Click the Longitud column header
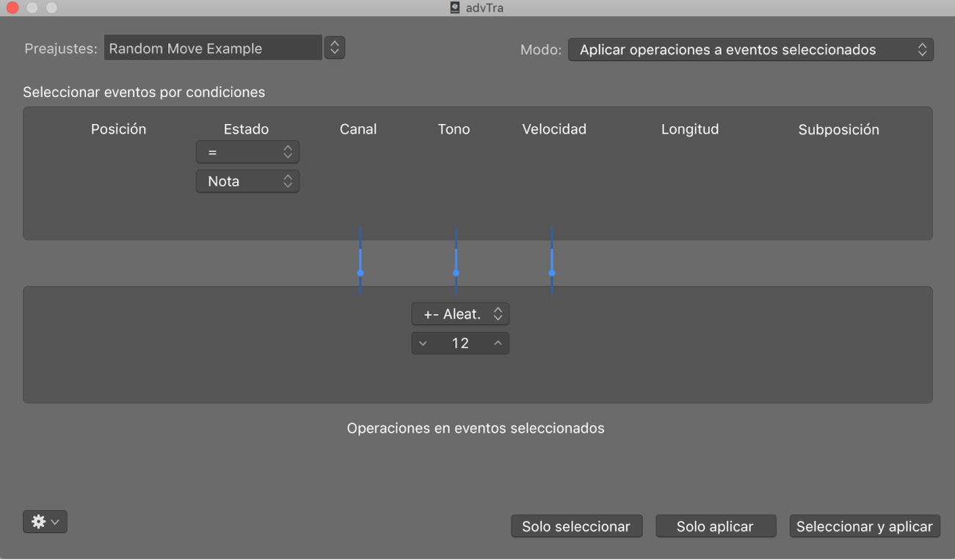Image resolution: width=955 pixels, height=560 pixels. [x=689, y=129]
